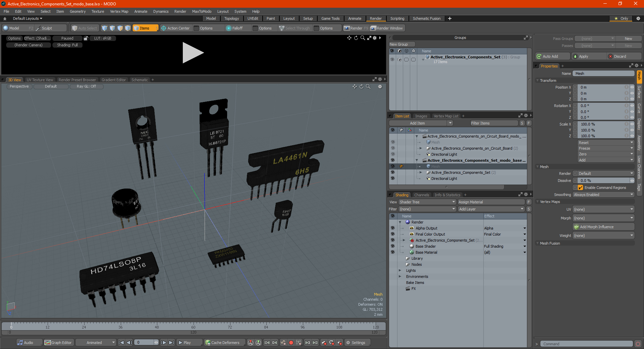Click the 3D view zoom magnifier icon
Screen dimensions: 644x349
pyautogui.click(x=368, y=87)
